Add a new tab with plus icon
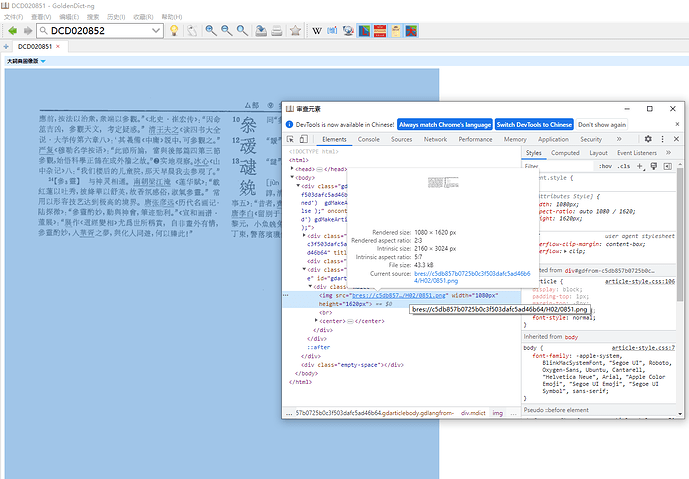This screenshot has width=689, height=479. [x=6, y=46]
